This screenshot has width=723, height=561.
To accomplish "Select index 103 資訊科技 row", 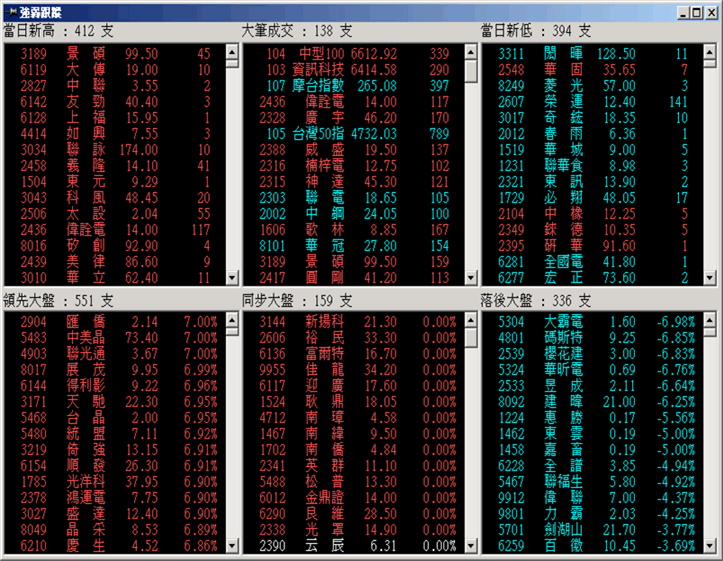I will (x=354, y=70).
